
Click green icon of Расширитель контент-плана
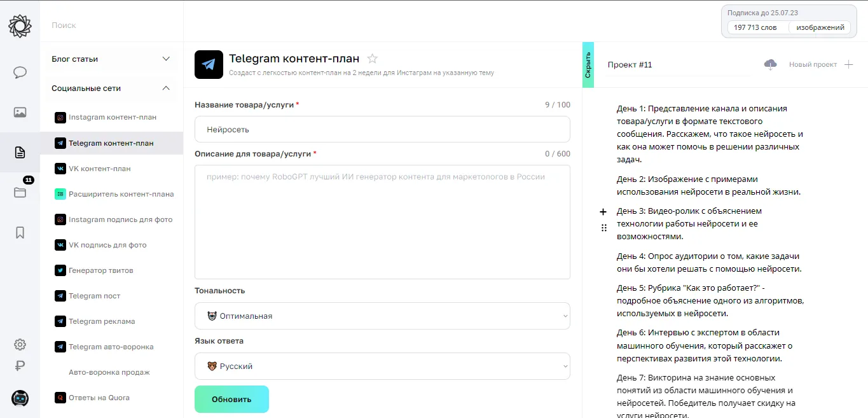60,194
